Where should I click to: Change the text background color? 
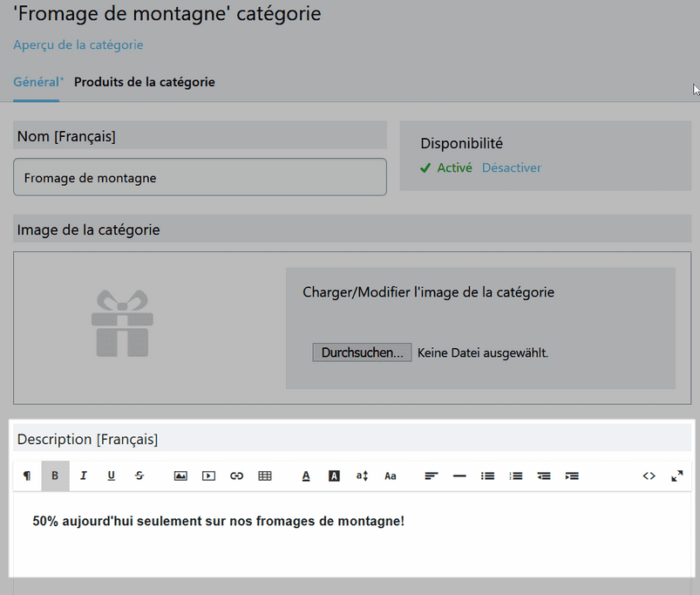(x=334, y=475)
